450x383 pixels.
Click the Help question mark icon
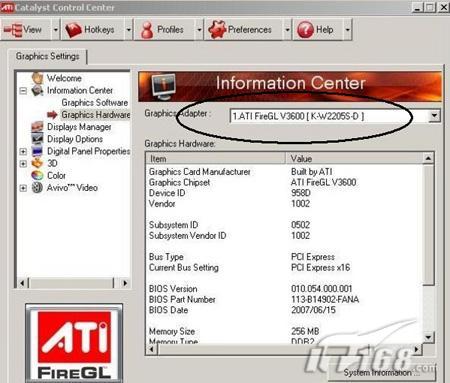305,30
